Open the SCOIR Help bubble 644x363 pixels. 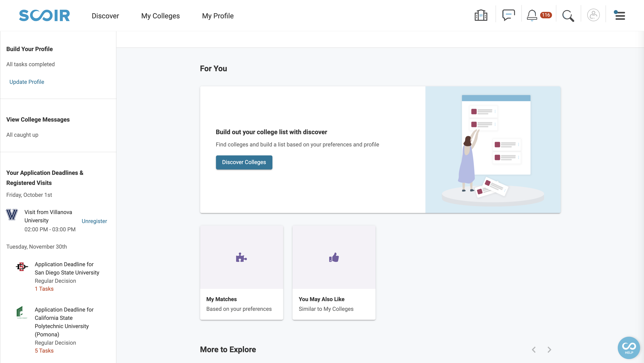pyautogui.click(x=629, y=348)
